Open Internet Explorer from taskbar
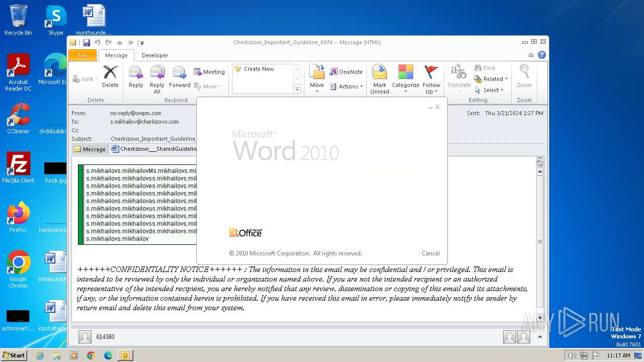The height and width of the screenshot is (362, 644). (40, 355)
